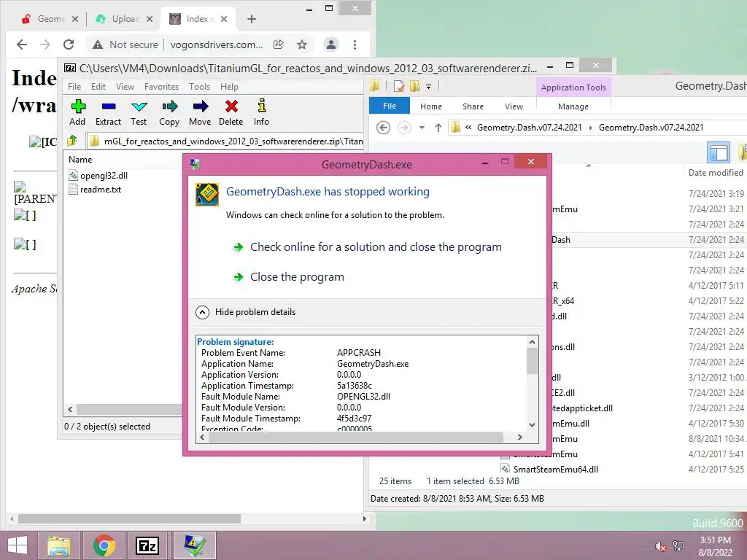Click the Date modified column header
747x560 pixels.
(715, 173)
